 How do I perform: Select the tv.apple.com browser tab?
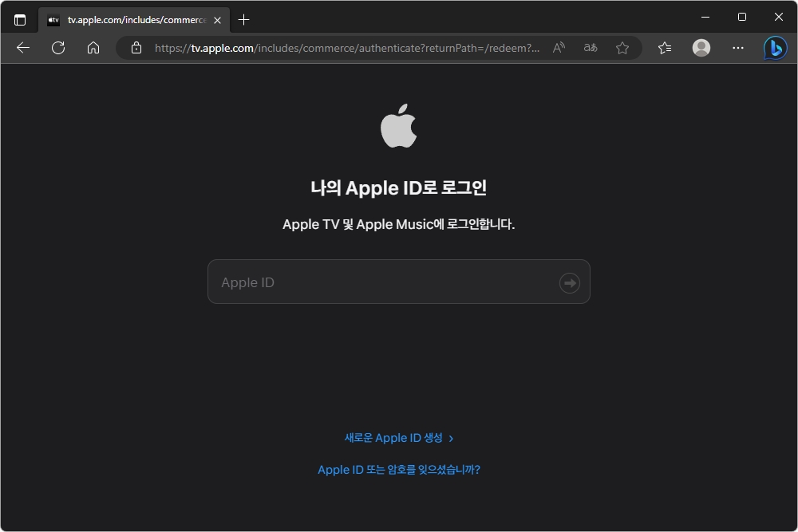point(134,20)
